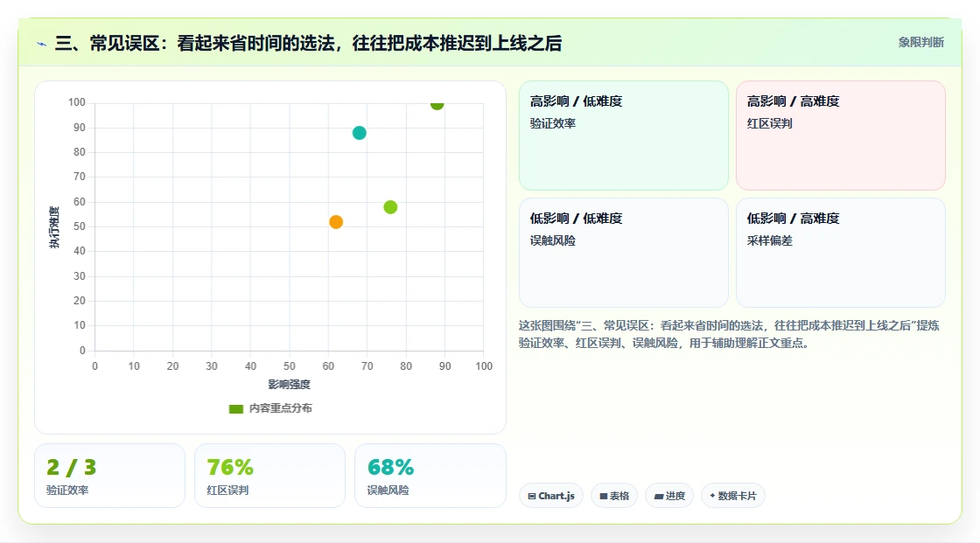Click the light green data point near 76

click(390, 207)
